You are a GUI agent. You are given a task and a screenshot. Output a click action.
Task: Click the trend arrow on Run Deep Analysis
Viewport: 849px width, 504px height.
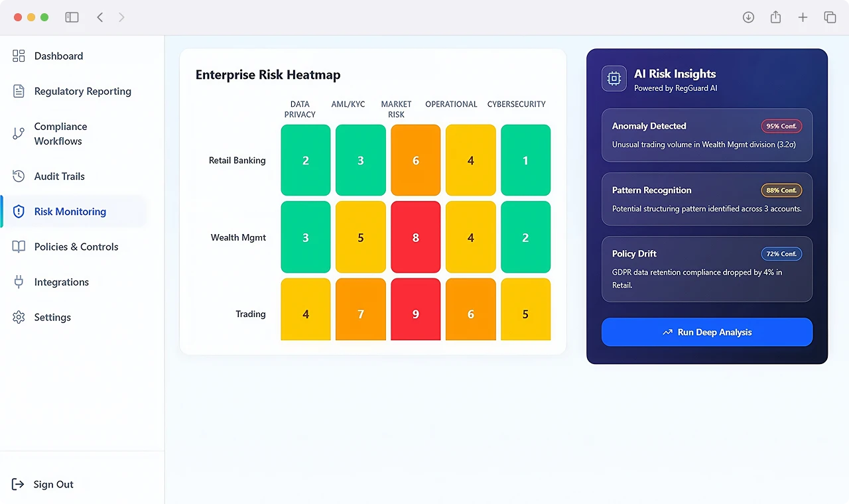tap(667, 332)
